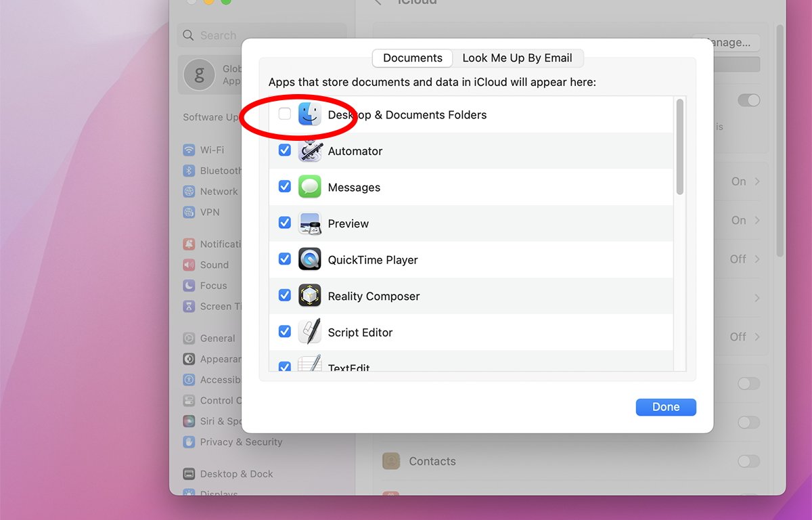The image size is (812, 520).
Task: Open Sound settings via sidebar speaker icon
Action: 189,265
